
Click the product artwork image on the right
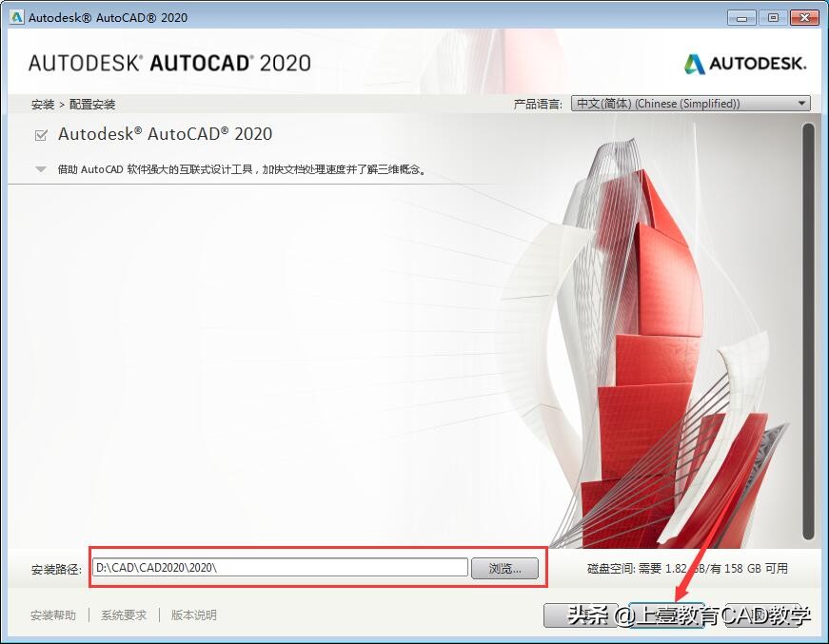click(x=657, y=333)
